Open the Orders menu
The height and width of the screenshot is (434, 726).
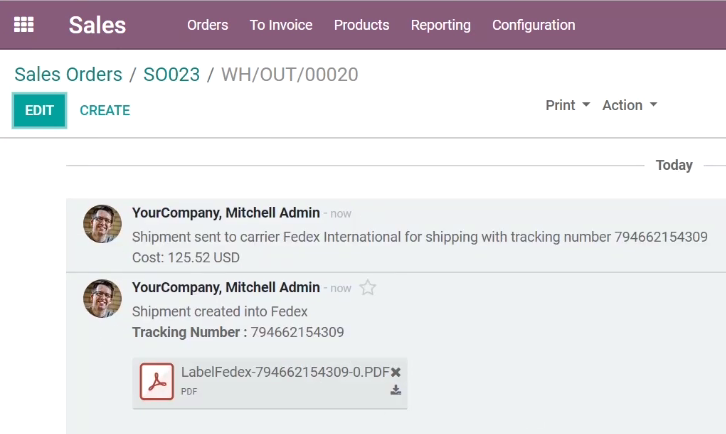pos(207,25)
